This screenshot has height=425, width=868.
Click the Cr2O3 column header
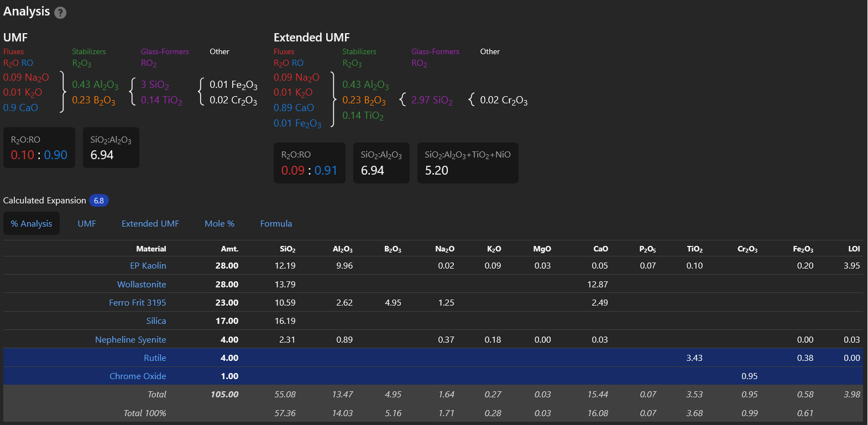(747, 249)
